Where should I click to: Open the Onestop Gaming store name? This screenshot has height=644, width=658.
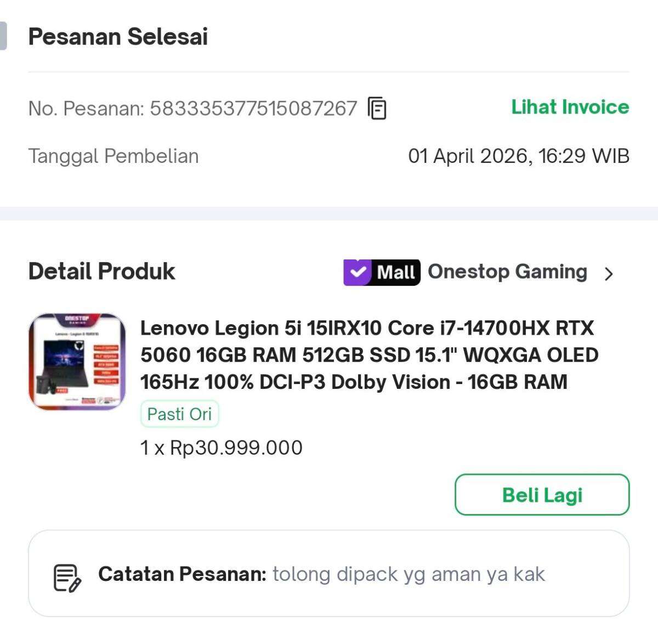507,272
